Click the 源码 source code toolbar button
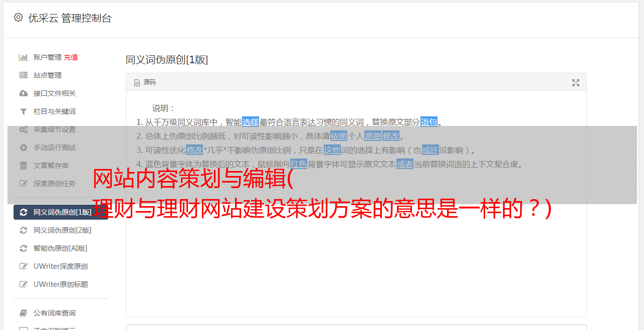The width and height of the screenshot is (644, 330). coord(145,82)
